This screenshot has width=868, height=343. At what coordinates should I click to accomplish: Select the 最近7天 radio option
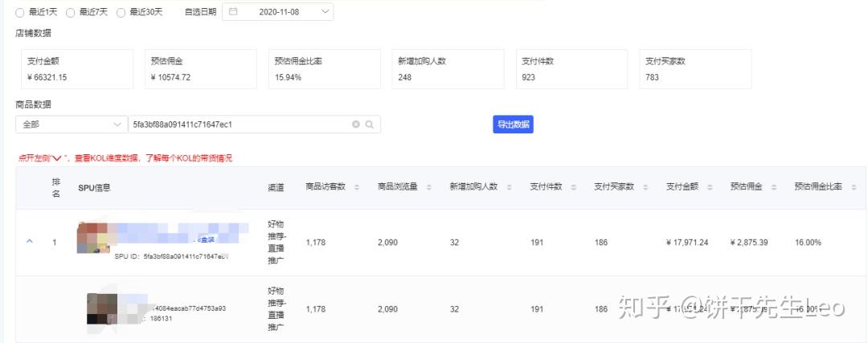point(70,12)
